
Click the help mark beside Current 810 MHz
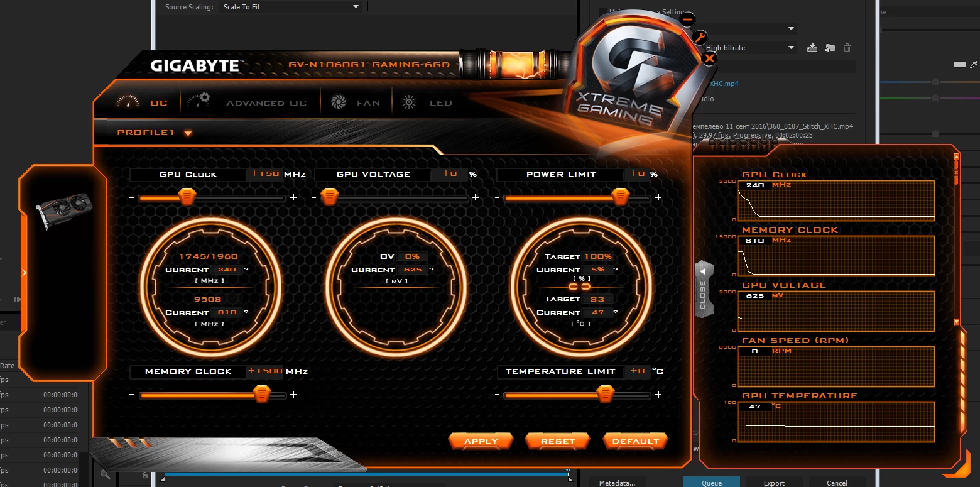coord(246,313)
